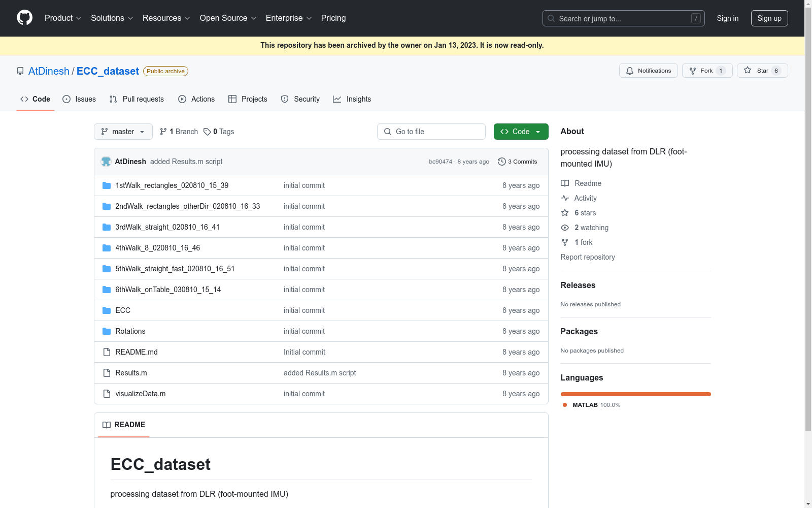Screen dimensions: 812x508
Task: Click the Go to file search box
Action: point(431,132)
